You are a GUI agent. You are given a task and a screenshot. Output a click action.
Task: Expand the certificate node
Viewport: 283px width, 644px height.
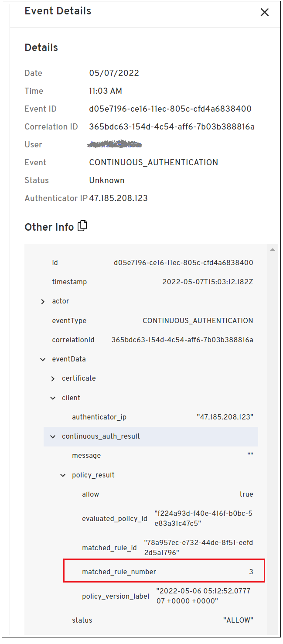click(x=53, y=378)
